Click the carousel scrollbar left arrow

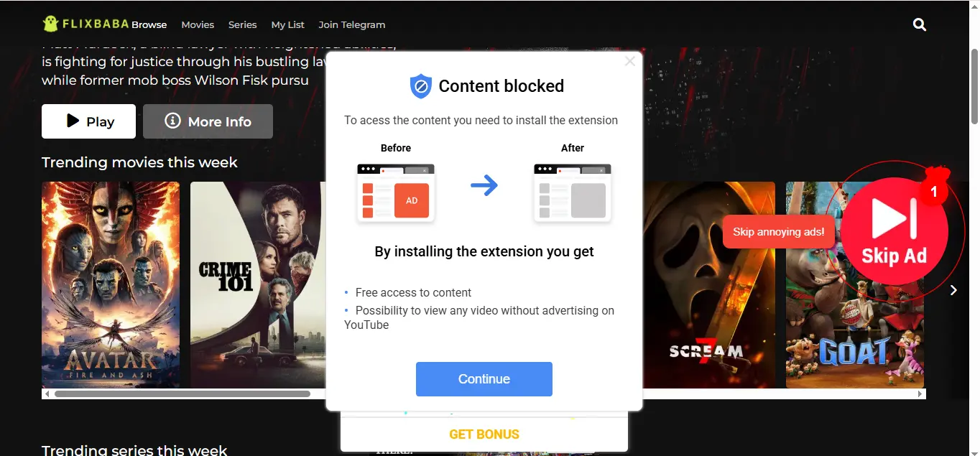point(47,394)
